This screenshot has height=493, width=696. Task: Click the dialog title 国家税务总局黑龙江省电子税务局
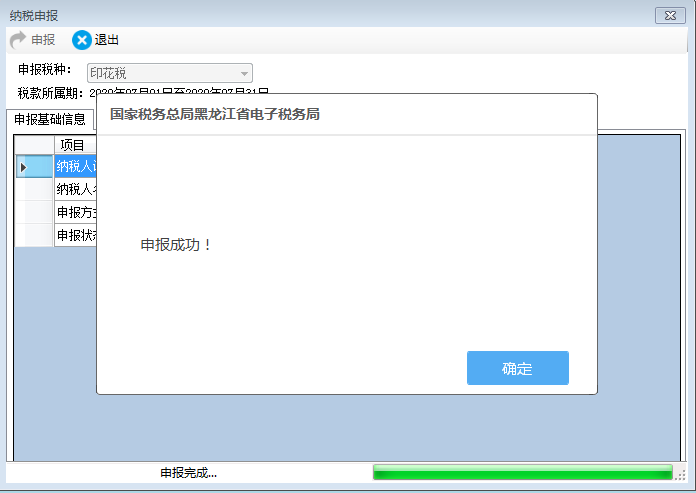pyautogui.click(x=215, y=114)
